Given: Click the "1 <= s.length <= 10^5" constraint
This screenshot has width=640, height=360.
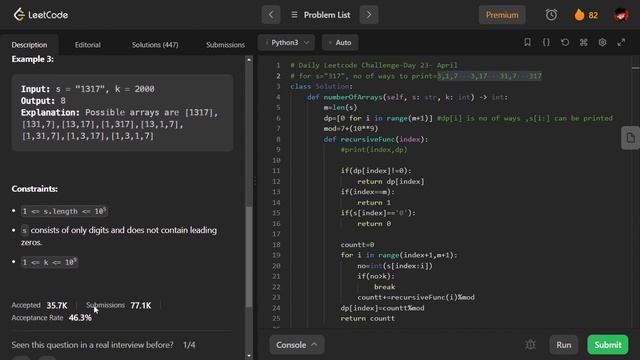Looking at the screenshot, I should 64,211.
